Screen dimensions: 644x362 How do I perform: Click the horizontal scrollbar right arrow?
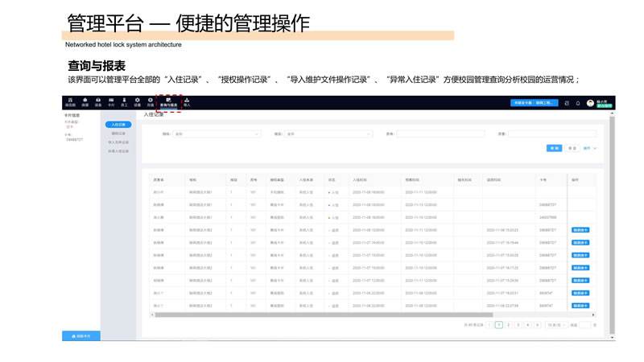[593, 315]
